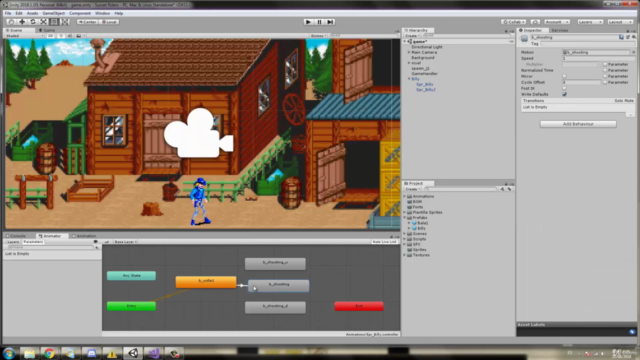Open the Window menu
This screenshot has height=360, width=640.
click(102, 13)
